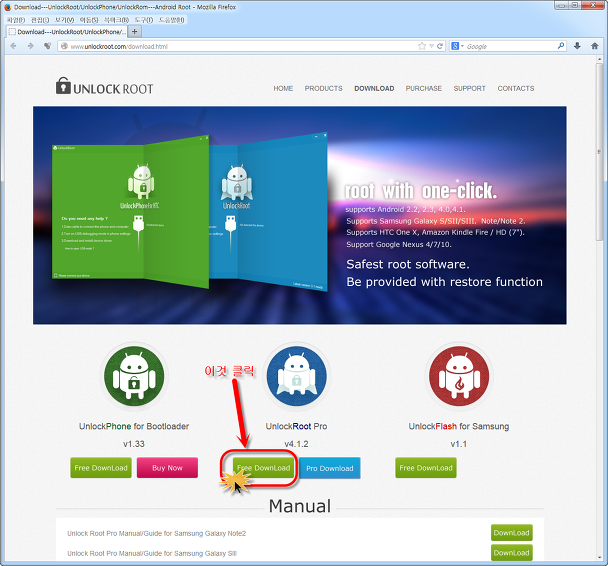Screen dimensions: 608x566
Task: Click the browser Back arrow
Action: tap(14, 46)
